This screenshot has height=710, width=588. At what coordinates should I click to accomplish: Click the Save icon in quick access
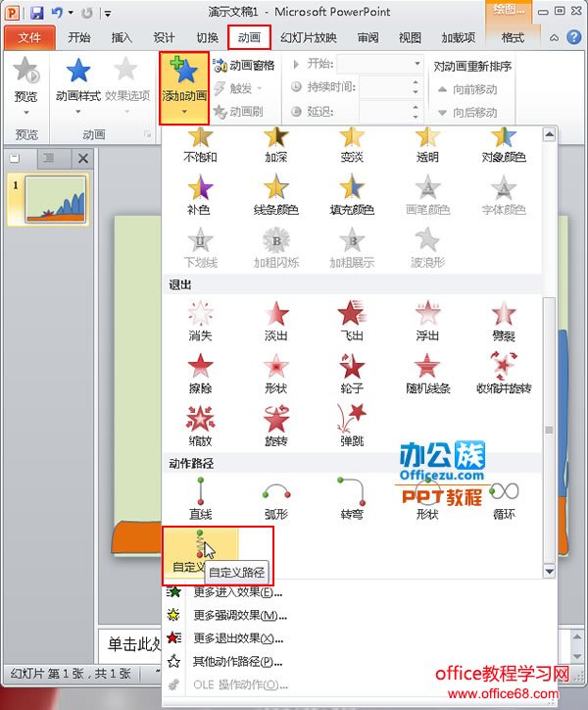pos(37,13)
